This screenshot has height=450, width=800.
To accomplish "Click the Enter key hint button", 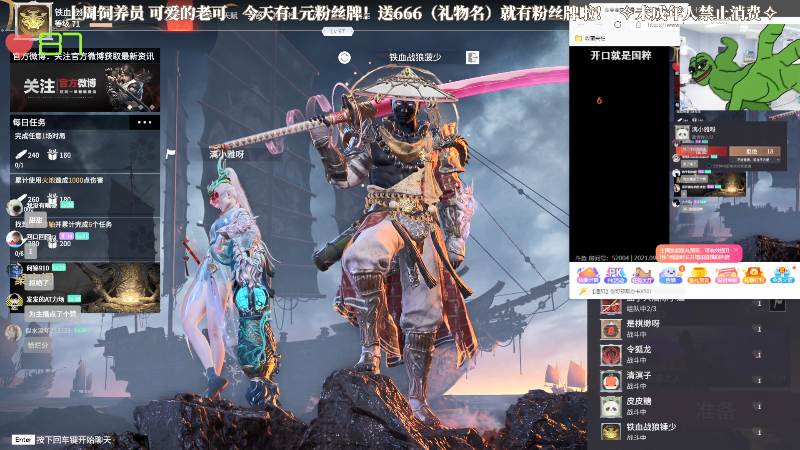I will [23, 440].
